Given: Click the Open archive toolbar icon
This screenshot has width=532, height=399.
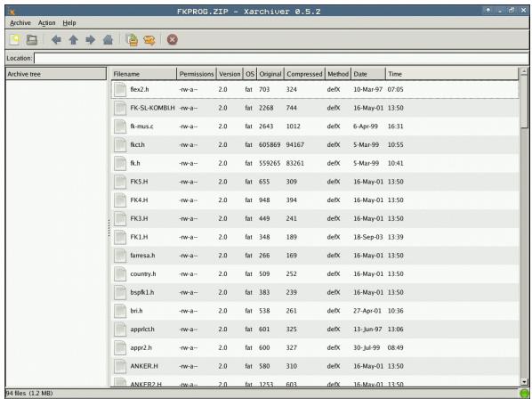Looking at the screenshot, I should [32, 40].
